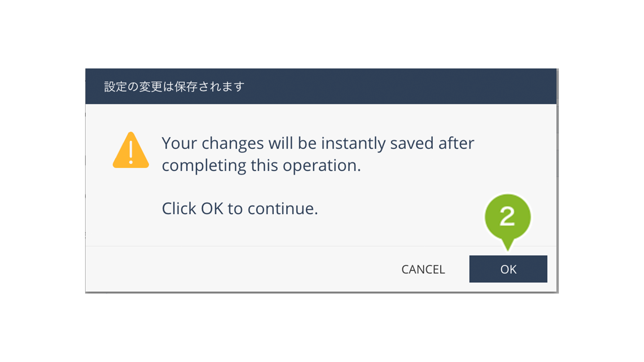Click the word 'completing' in the message
Screen dimensions: 644x362
[204, 165]
